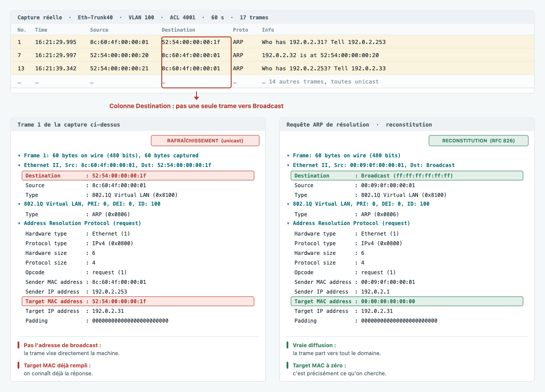
Task: Collapse 802.1Q Virtual LAN node in Trame 1 panel
Action: coord(19,204)
